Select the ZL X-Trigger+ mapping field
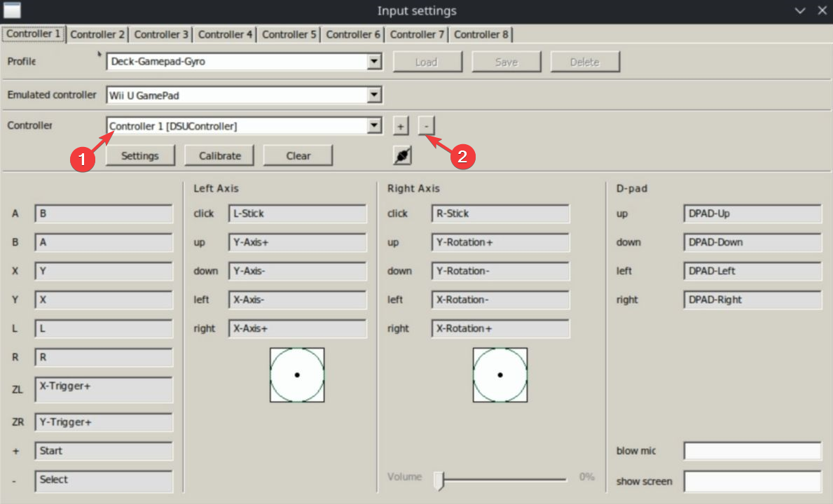Viewport: 833px width, 504px height. click(x=104, y=389)
